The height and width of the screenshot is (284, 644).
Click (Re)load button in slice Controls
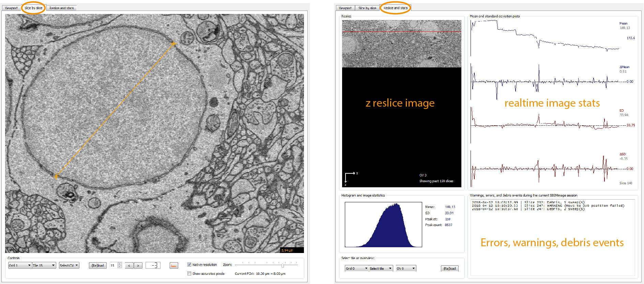98,265
